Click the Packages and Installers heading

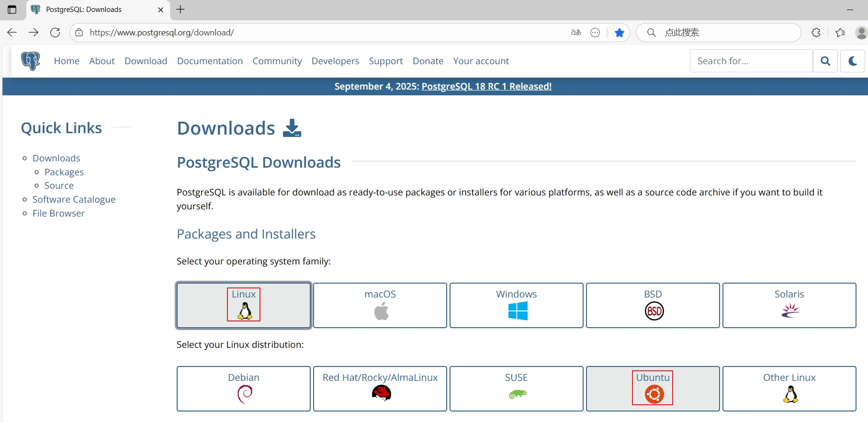point(246,234)
